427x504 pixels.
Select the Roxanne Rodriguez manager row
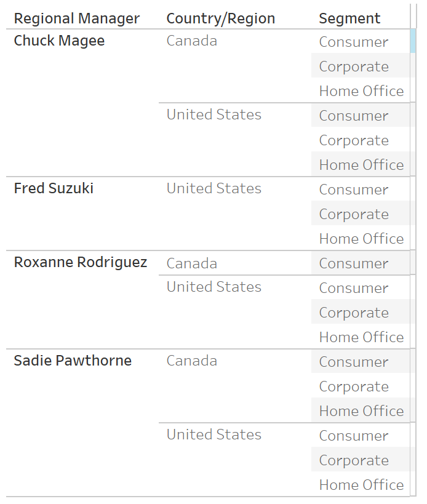81,262
